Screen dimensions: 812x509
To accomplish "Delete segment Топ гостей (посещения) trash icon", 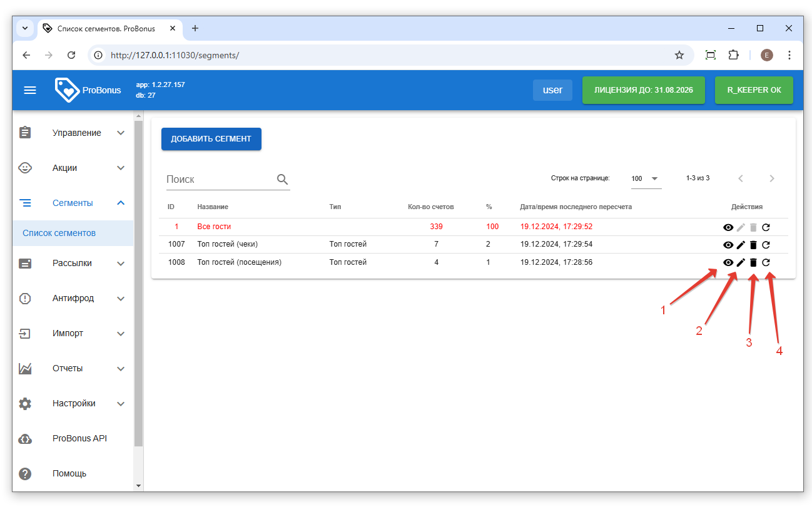I will point(753,262).
